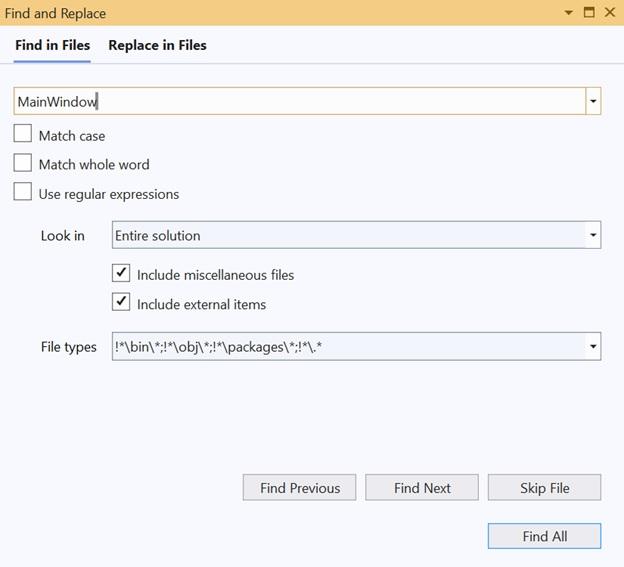Switch to the Replace in Files tab
Image resolution: width=624 pixels, height=567 pixels.
click(x=157, y=45)
